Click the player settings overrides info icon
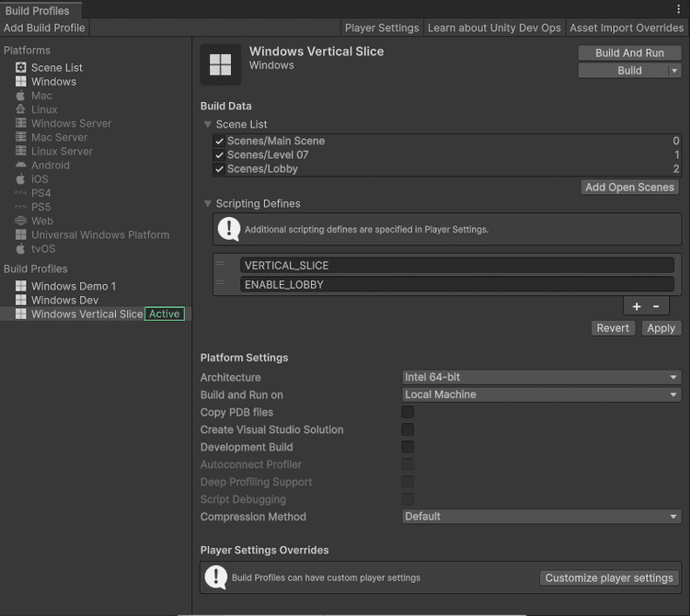Image resolution: width=690 pixels, height=616 pixels. pos(216,577)
